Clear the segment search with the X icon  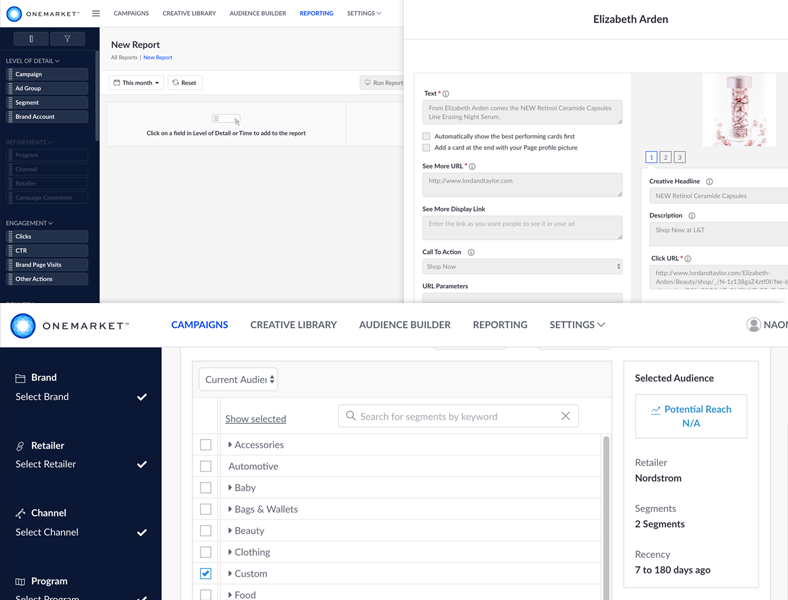(565, 416)
